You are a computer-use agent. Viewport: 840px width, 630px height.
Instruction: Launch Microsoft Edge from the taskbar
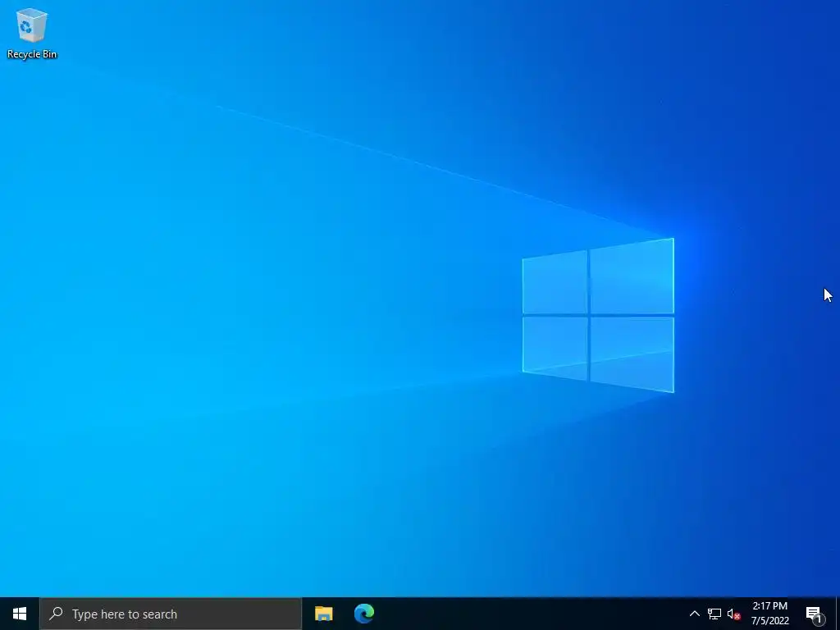[x=364, y=614]
